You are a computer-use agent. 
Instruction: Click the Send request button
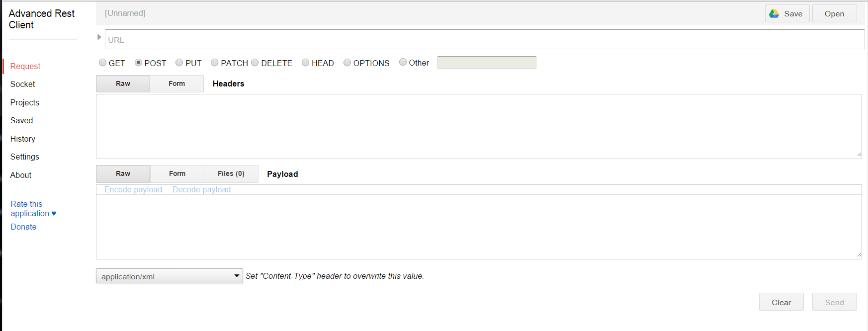834,302
